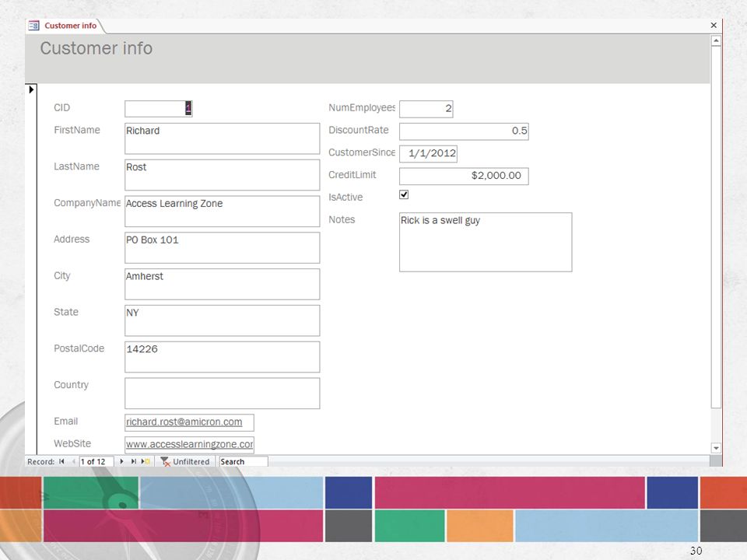
Task: Click the form icon on the tab
Action: tap(33, 26)
